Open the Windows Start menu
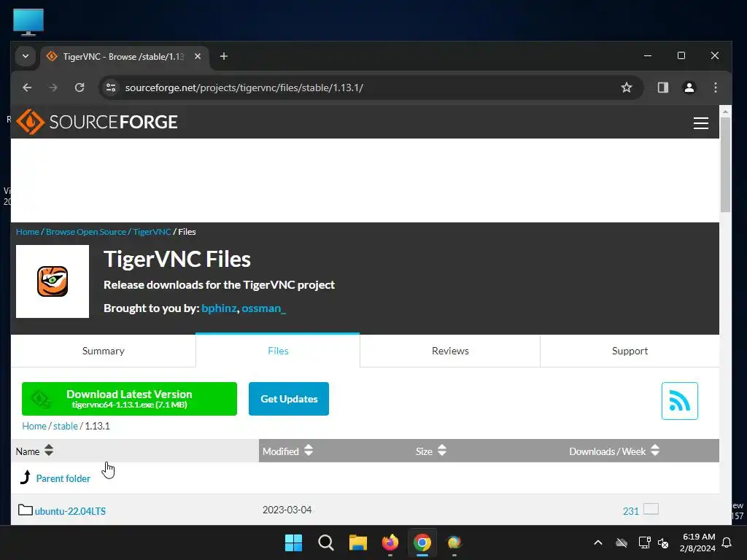Image resolution: width=747 pixels, height=560 pixels. click(x=293, y=542)
